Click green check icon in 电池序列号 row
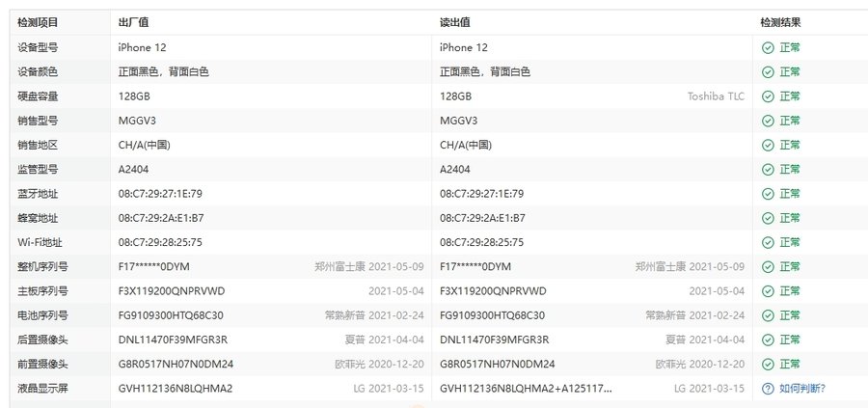The width and height of the screenshot is (868, 408). click(x=768, y=315)
